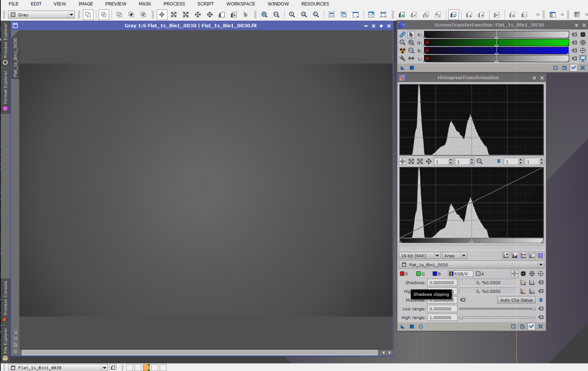Screen dimensions: 588x371
Task: Reset the STF B channel
Action: 574,51
